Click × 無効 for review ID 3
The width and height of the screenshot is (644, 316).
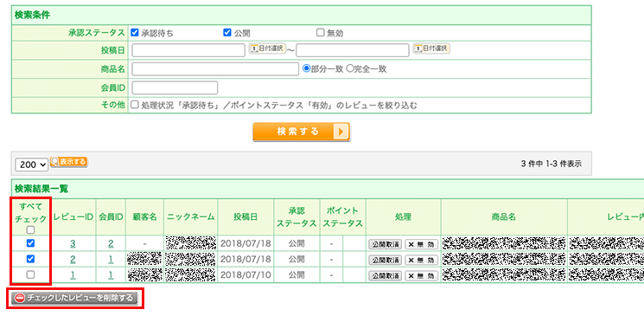(421, 244)
